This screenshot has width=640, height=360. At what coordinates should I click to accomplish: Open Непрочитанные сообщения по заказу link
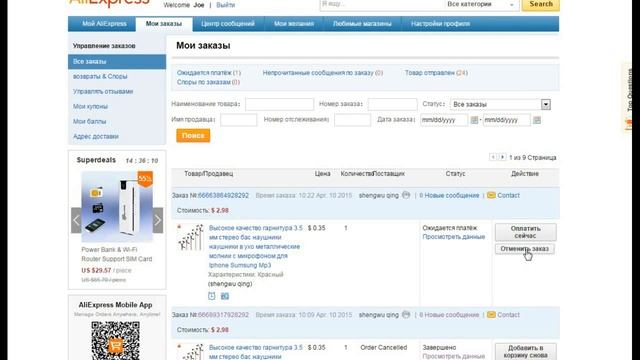point(322,73)
